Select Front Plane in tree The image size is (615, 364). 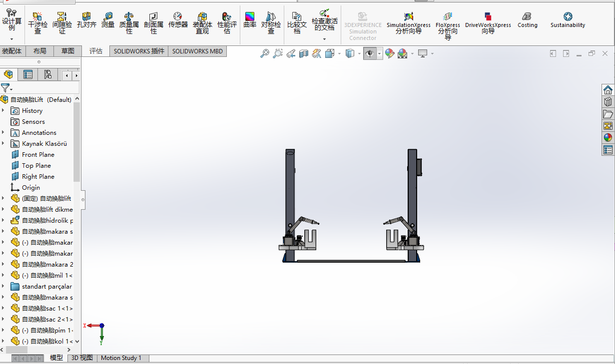pyautogui.click(x=38, y=155)
